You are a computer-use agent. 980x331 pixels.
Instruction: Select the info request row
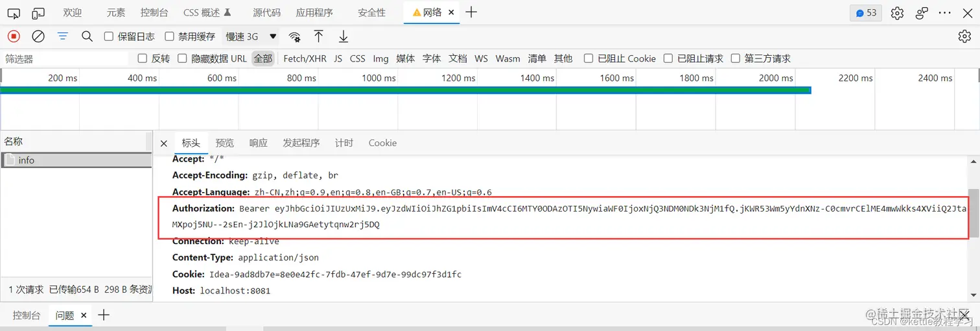pyautogui.click(x=76, y=160)
